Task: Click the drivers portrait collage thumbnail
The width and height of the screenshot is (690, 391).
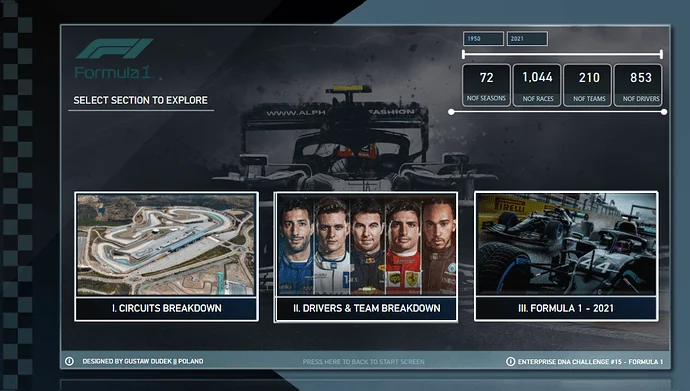Action: point(366,245)
